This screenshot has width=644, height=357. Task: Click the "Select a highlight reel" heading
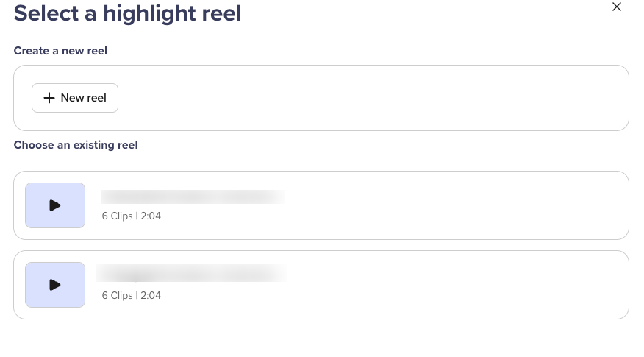127,13
